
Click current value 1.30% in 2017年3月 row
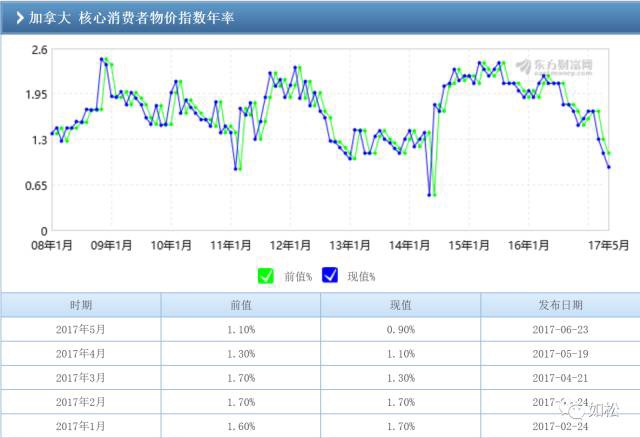tap(401, 378)
